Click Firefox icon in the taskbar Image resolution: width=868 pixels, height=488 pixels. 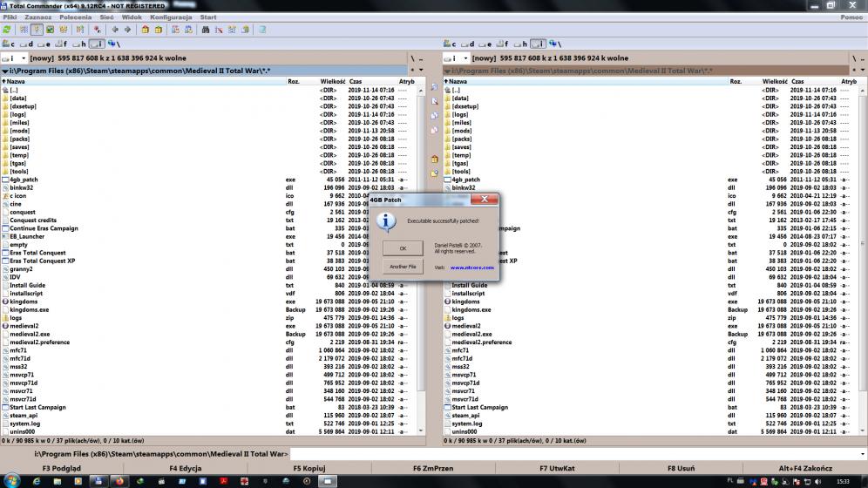pos(119,480)
